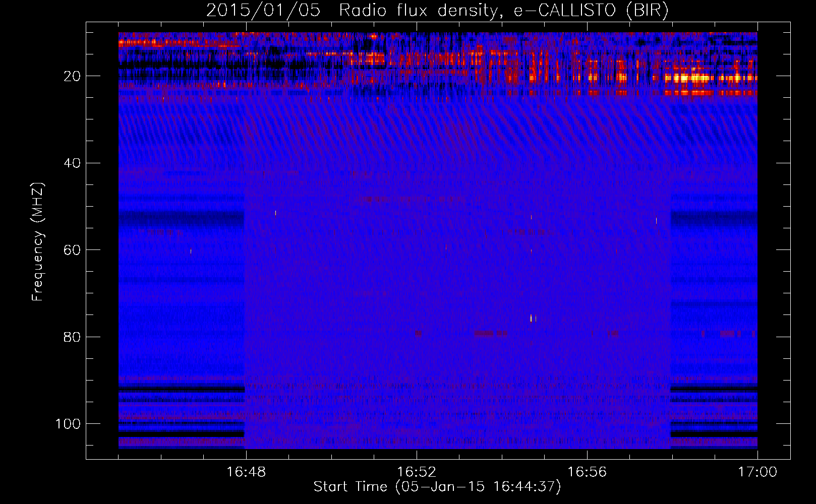Click the 80 frequency tick label

coord(72,337)
